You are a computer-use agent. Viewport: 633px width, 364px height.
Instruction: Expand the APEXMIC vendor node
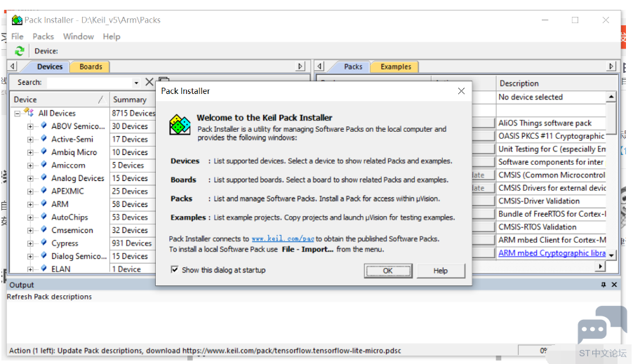coord(30,191)
